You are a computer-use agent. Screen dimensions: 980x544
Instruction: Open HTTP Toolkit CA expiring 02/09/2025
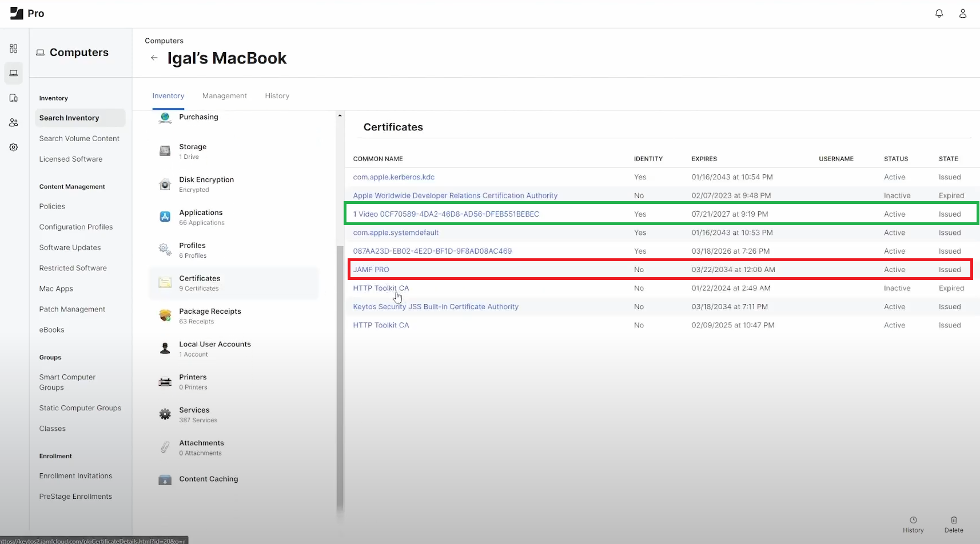click(381, 325)
